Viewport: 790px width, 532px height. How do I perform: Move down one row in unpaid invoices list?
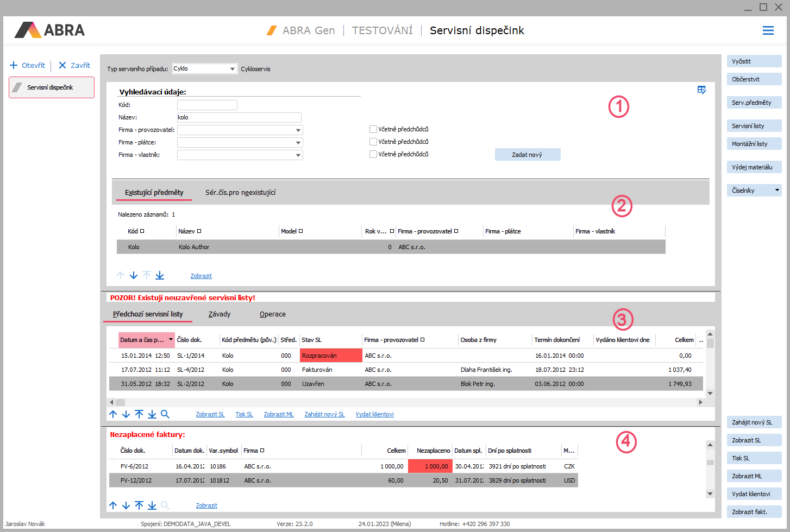pyautogui.click(x=126, y=505)
